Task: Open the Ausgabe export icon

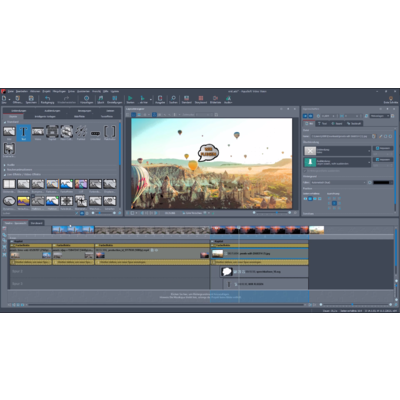Action: tap(160, 99)
